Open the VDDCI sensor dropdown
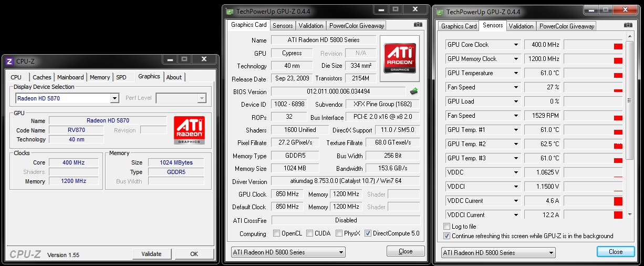The image size is (644, 266). [516, 187]
